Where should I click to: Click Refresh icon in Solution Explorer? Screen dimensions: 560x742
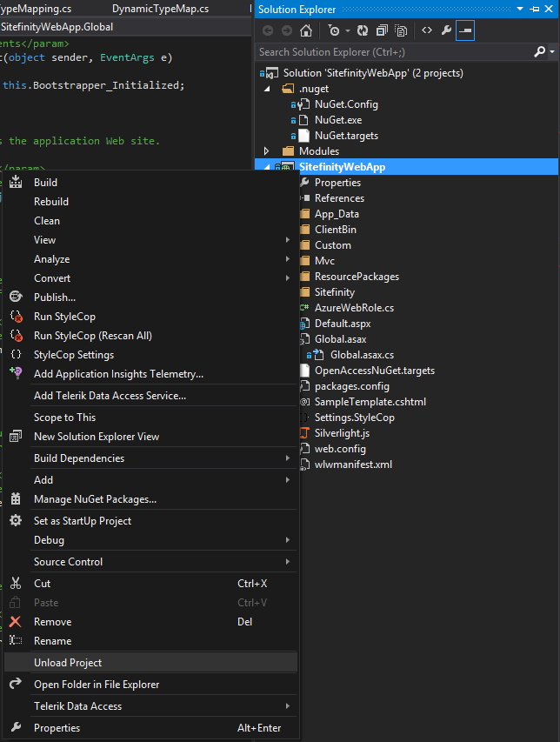coord(363,30)
